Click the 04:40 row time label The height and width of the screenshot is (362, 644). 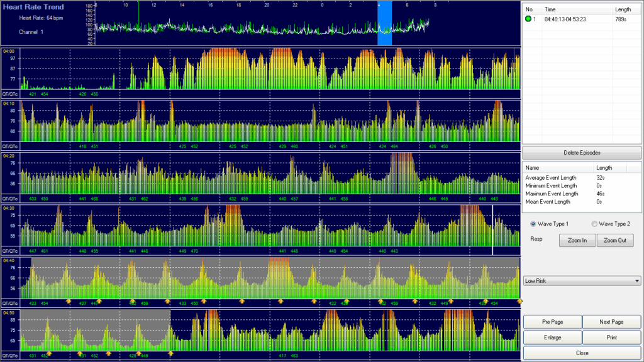point(9,261)
